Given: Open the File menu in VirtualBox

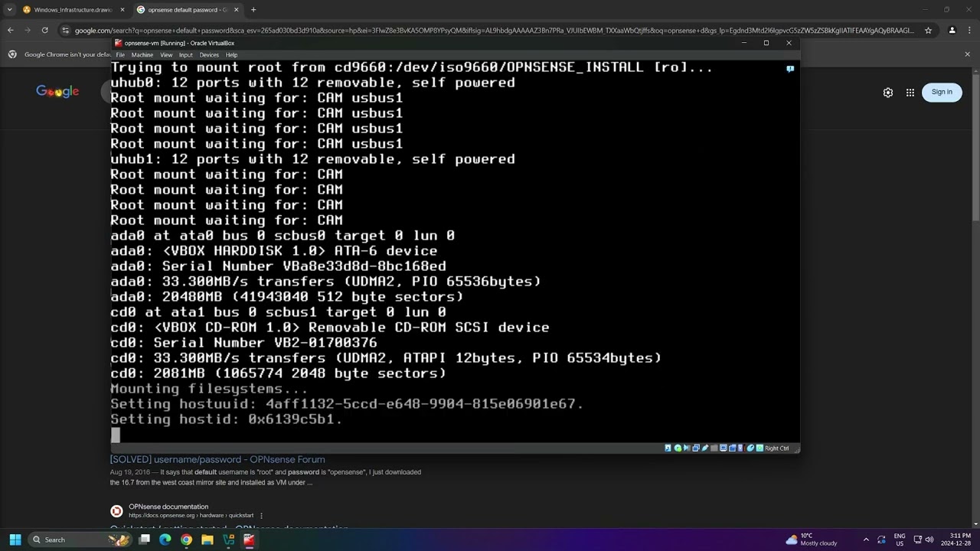Looking at the screenshot, I should [x=120, y=55].
